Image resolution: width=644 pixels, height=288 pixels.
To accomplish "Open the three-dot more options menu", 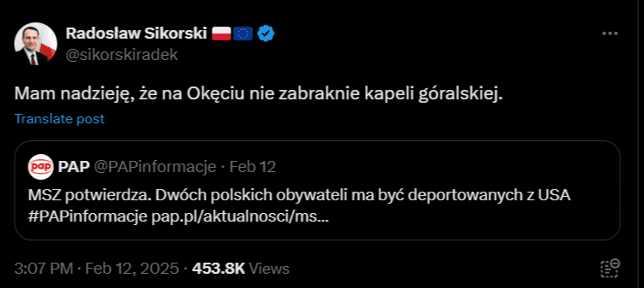I will point(609,33).
